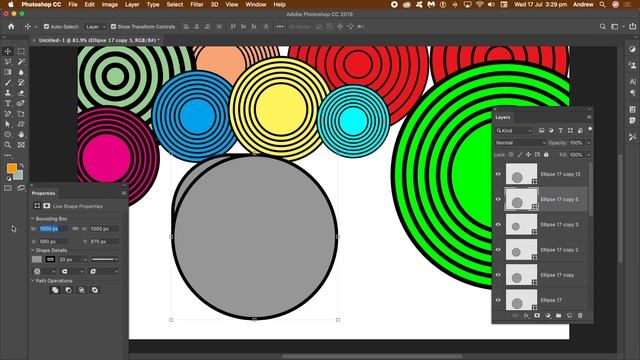
Task: Collapse the Bounding Box section
Action: (x=33, y=219)
